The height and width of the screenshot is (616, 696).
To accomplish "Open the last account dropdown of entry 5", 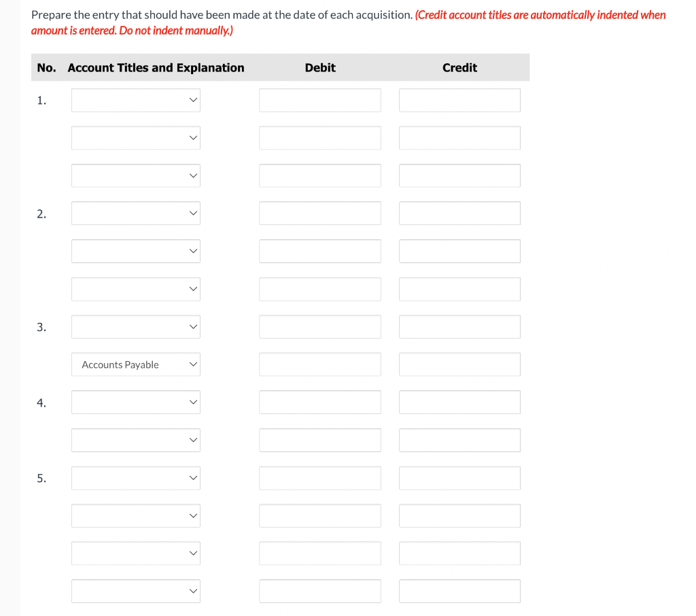I will point(135,591).
